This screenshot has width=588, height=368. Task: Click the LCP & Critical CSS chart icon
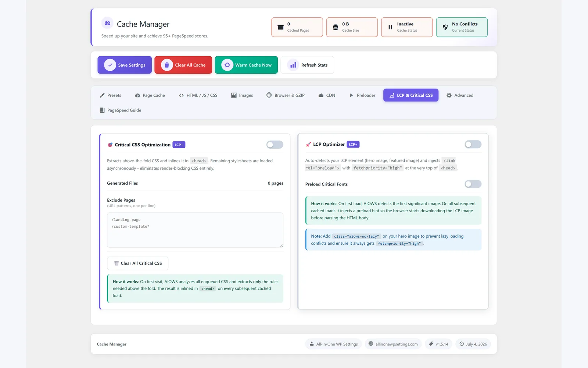coord(392,95)
